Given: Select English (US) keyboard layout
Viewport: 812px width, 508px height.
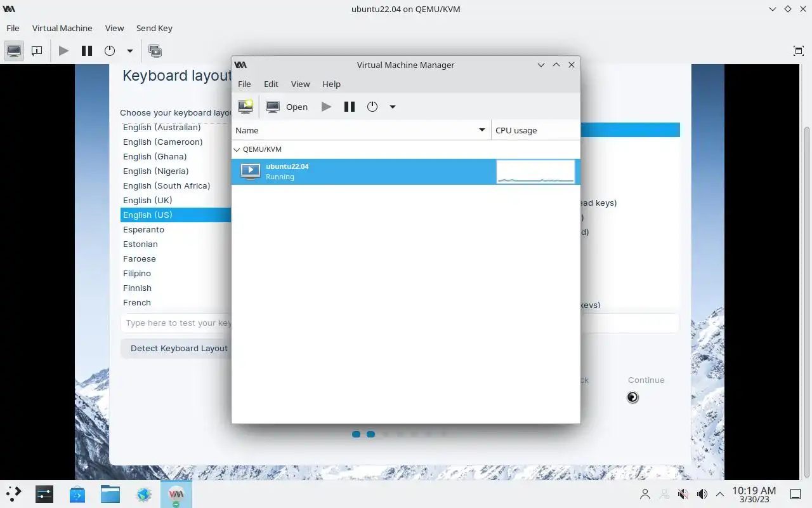Looking at the screenshot, I should click(176, 215).
